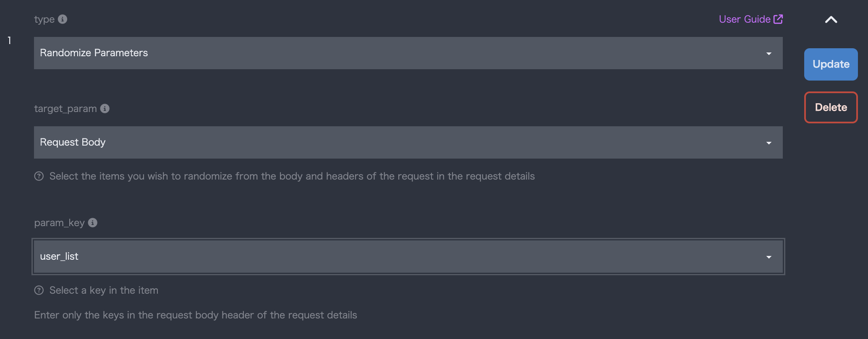
Task: Open the User Guide link
Action: pyautogui.click(x=745, y=19)
